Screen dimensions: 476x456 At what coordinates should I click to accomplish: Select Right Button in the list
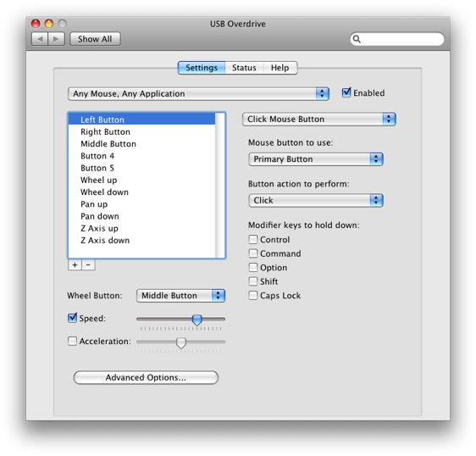[x=141, y=131]
